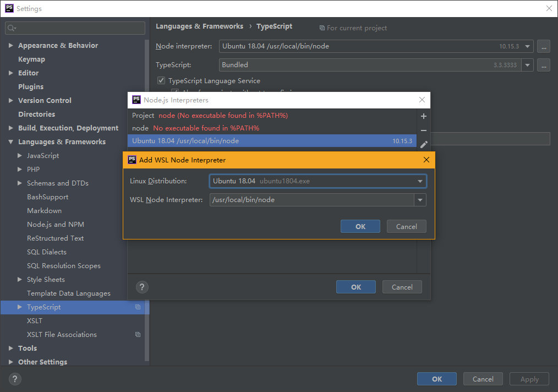Open TypeScript version dropdown arrow
This screenshot has height=392, width=558.
(527, 65)
